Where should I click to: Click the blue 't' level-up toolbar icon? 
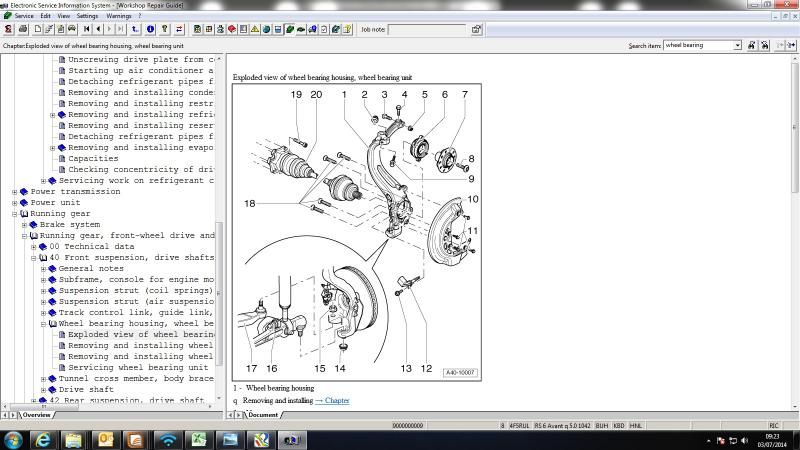click(135, 29)
